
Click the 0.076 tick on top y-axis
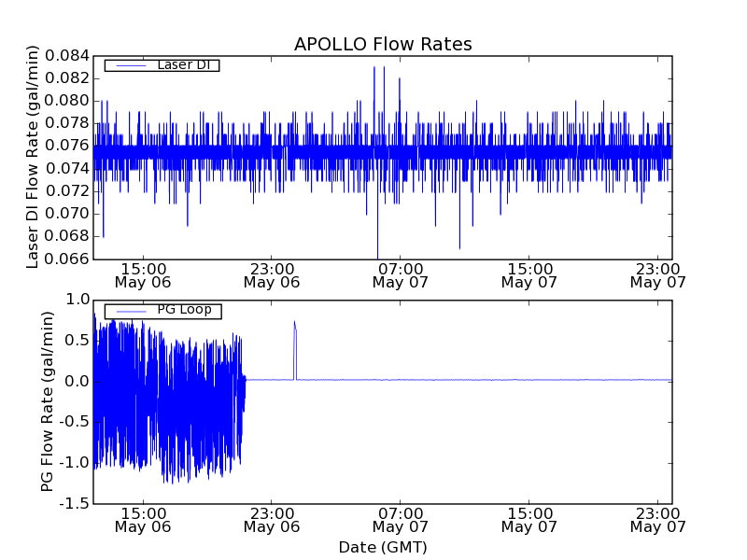67,146
